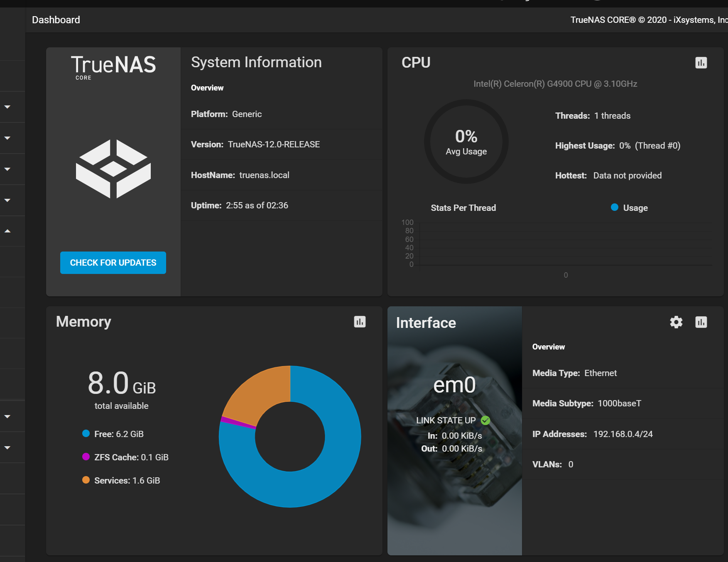Click the Memory card heading
The image size is (728, 562).
[83, 322]
